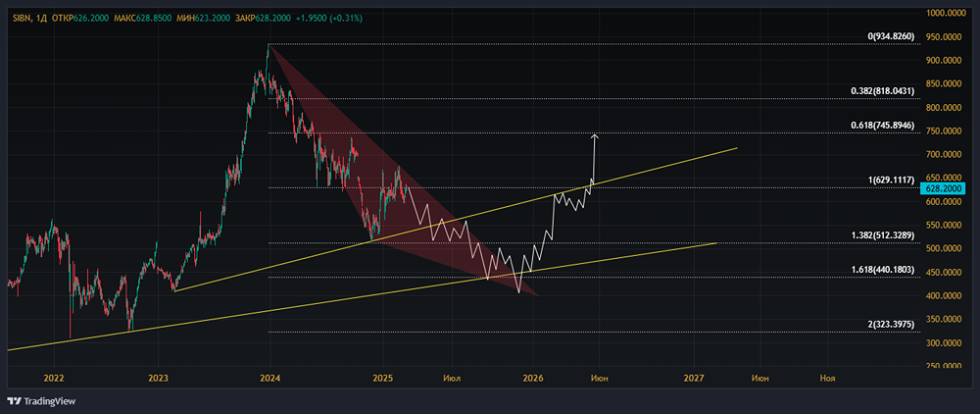Select the 0.618(745.8946) Fibonacci level label

pos(883,126)
